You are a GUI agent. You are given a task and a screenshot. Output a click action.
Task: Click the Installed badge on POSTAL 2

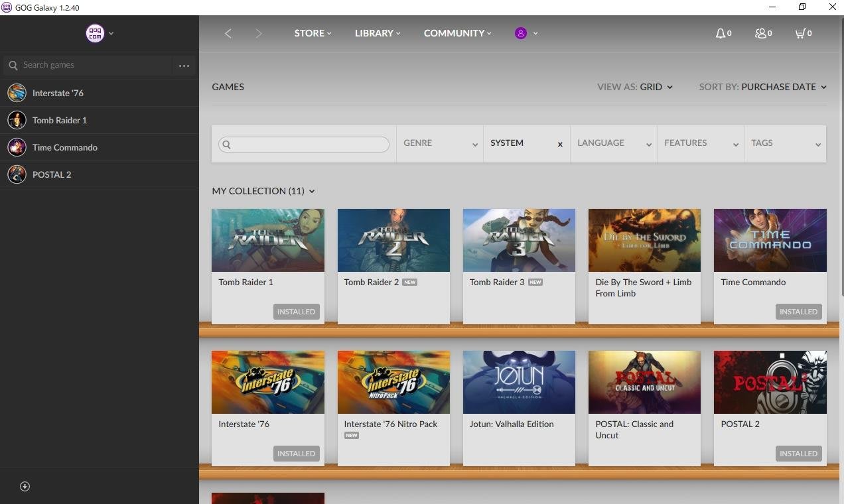pos(798,454)
